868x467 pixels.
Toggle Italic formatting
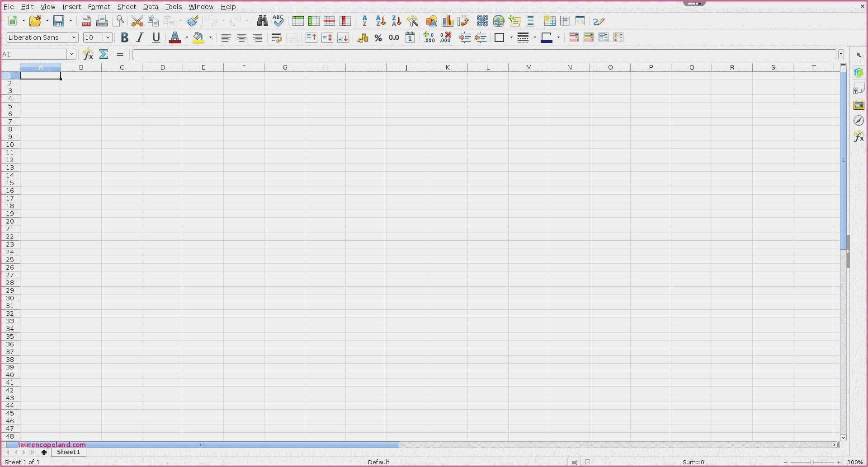coord(140,38)
